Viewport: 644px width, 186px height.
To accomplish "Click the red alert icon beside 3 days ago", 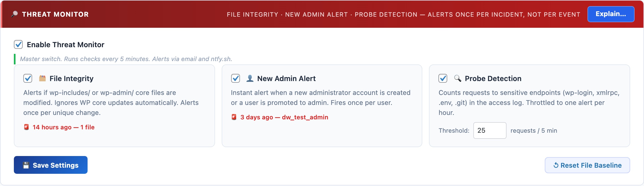I will (x=234, y=117).
